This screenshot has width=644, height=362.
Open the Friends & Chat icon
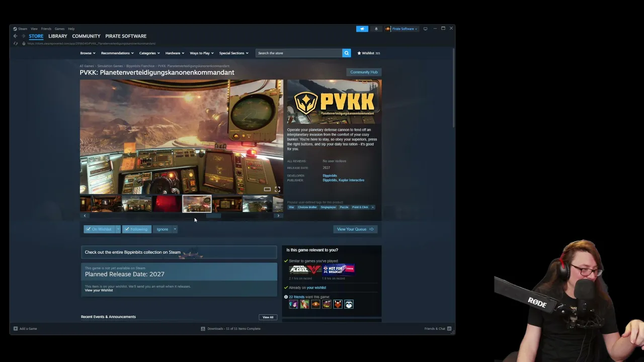(x=449, y=329)
